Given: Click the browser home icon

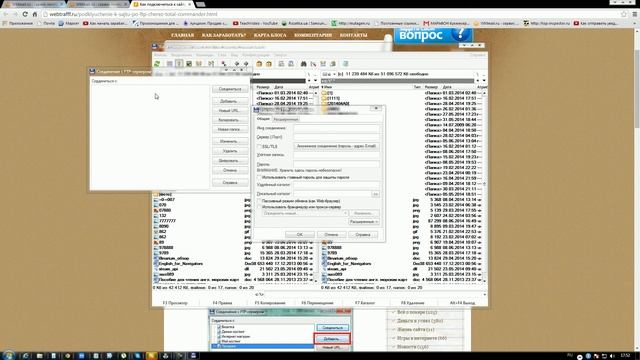Looking at the screenshot, I should coord(35,14).
